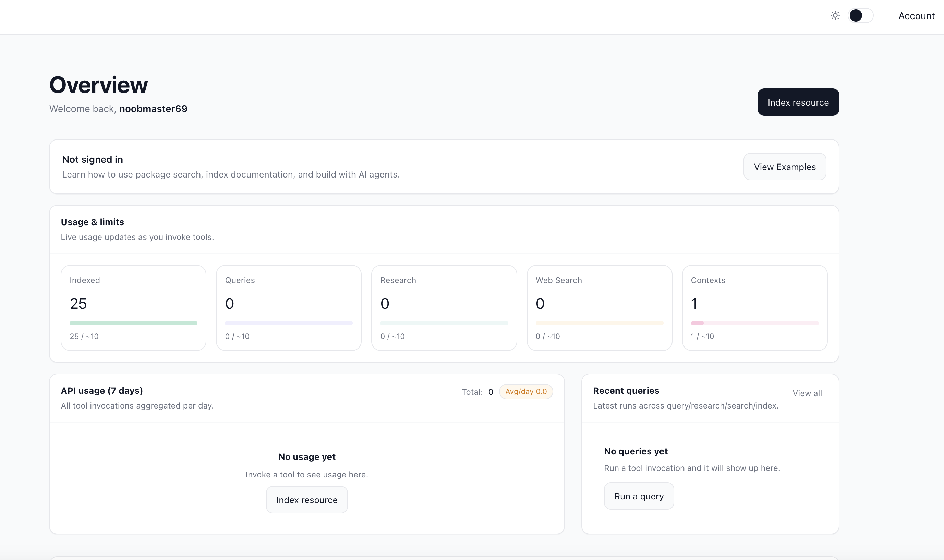Click the green Indexed progress bar
The height and width of the screenshot is (560, 944).
coord(133,322)
